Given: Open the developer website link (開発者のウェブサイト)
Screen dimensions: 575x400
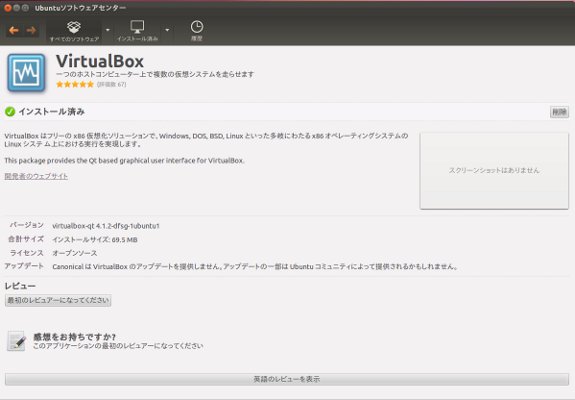Looking at the screenshot, I should [x=36, y=176].
